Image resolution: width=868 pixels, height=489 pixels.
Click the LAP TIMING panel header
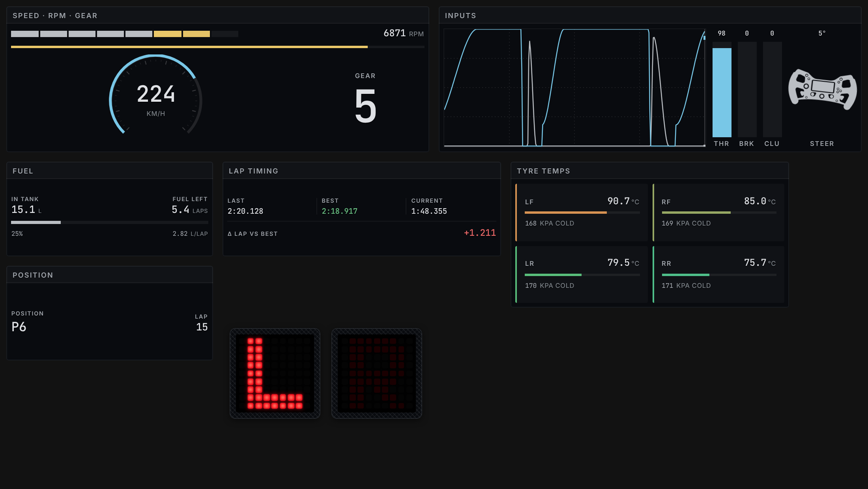point(362,171)
